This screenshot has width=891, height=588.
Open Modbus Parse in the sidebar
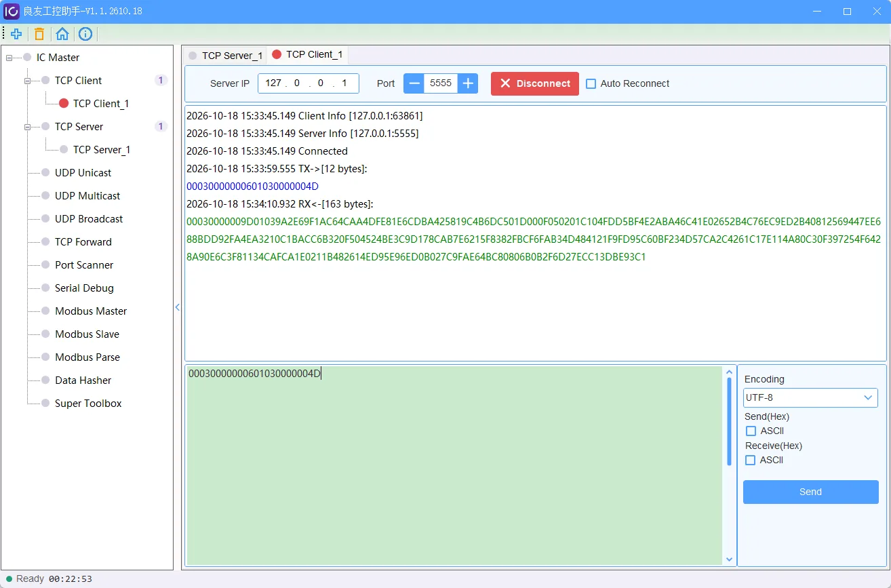pyautogui.click(x=87, y=357)
